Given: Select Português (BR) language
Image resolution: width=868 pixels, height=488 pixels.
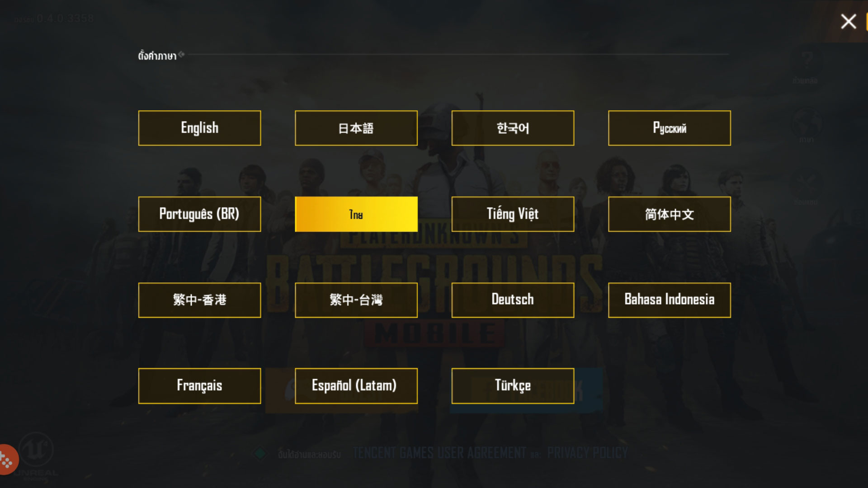Looking at the screenshot, I should pos(199,214).
